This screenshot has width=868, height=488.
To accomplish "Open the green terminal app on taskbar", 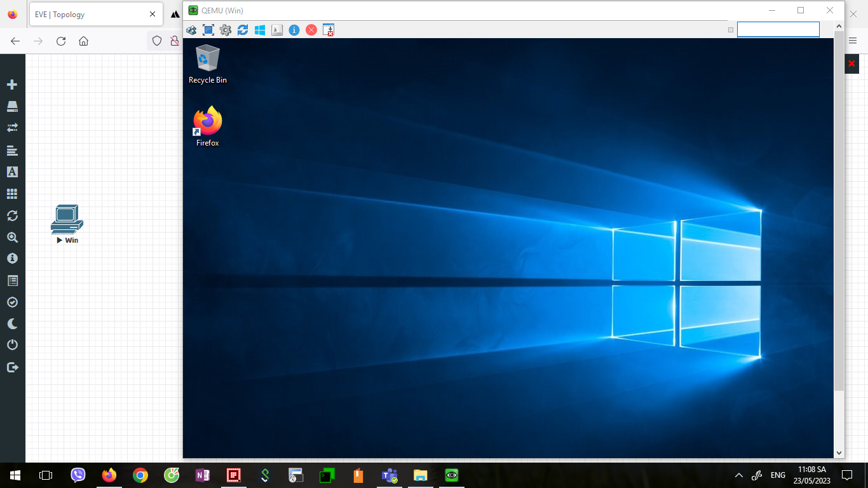I will click(x=327, y=475).
